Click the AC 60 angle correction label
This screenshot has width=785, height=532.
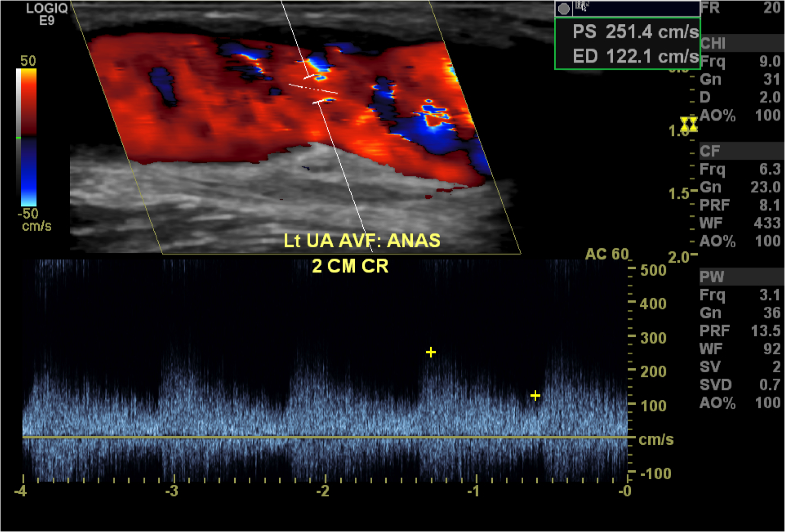pyautogui.click(x=607, y=254)
